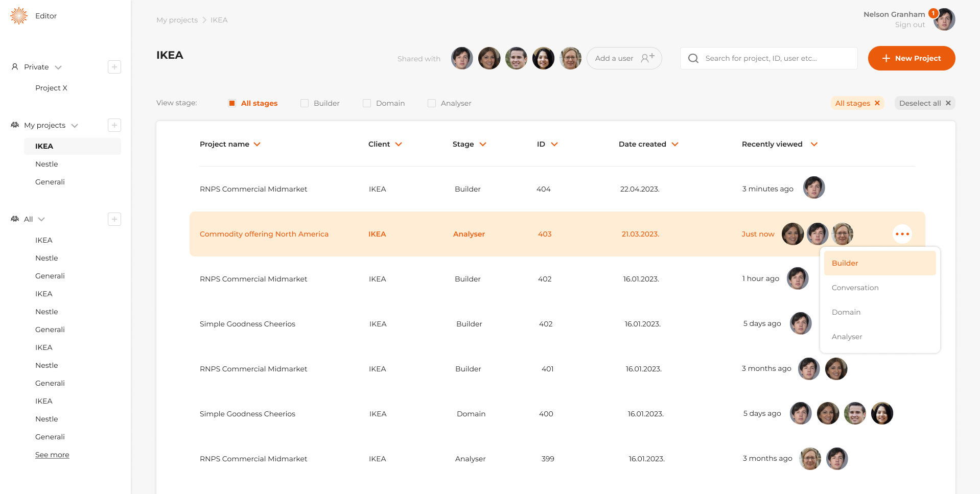The image size is (980, 494).
Task: Sort by Project name column arrow
Action: 257,144
